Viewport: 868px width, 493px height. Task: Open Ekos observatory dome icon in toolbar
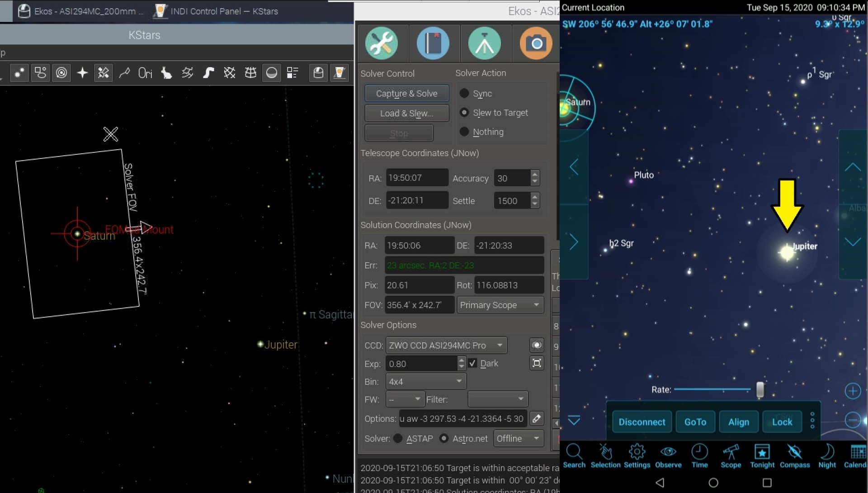point(318,73)
